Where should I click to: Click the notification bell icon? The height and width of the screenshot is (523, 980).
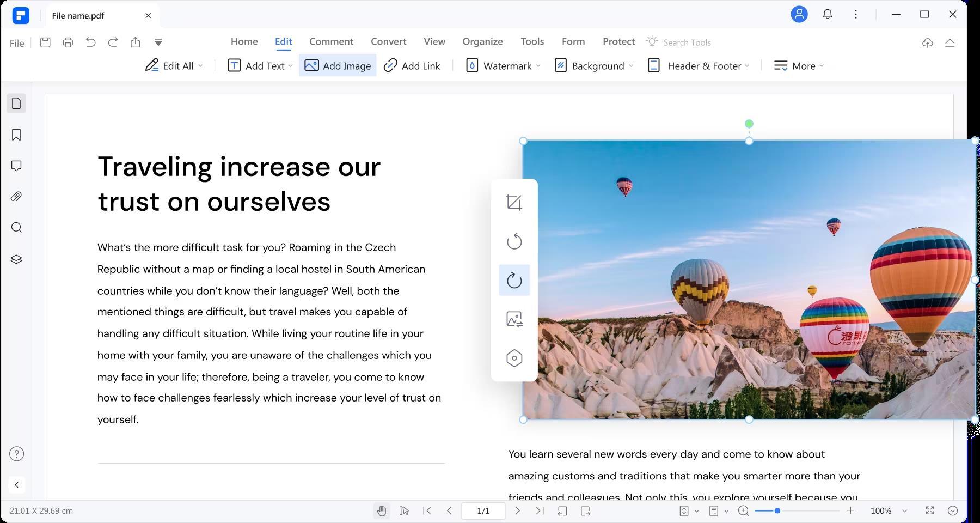click(828, 15)
